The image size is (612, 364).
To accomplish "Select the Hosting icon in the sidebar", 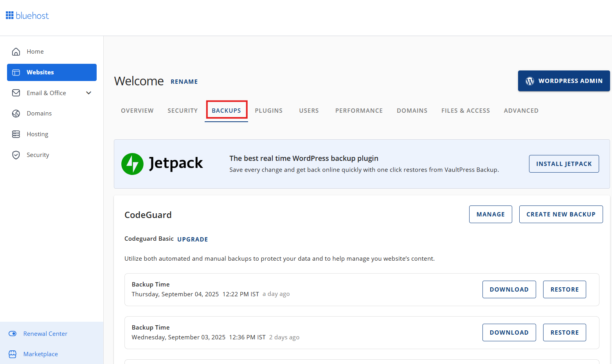I will [16, 134].
